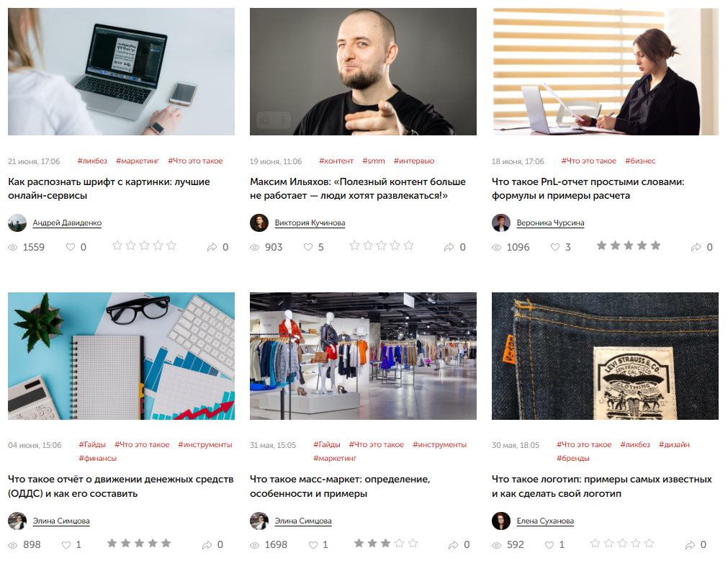Open article title about PnL-отчет
Image resolution: width=728 pixels, height=566 pixels.
tap(588, 189)
